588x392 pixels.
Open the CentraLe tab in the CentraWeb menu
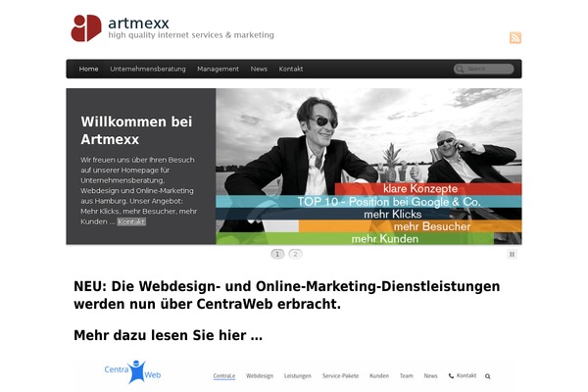(223, 376)
